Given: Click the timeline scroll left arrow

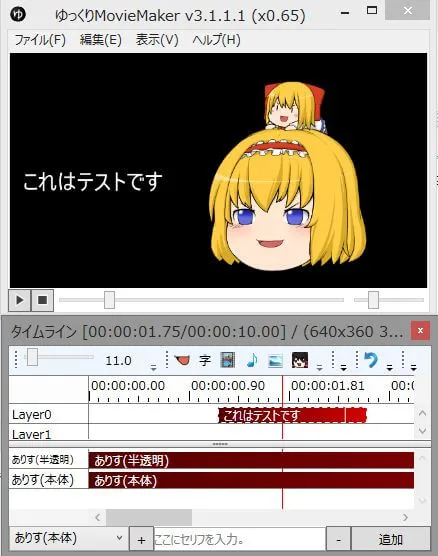Looking at the screenshot, I should 98,517.
